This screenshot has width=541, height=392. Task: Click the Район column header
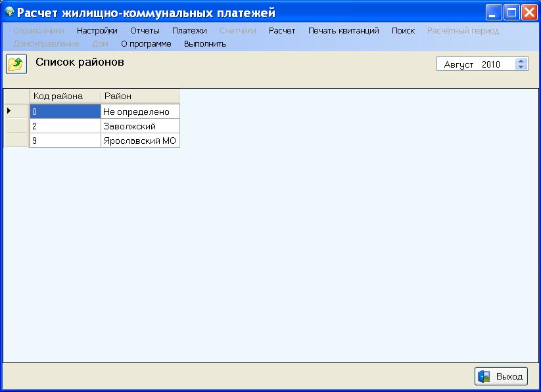[x=139, y=96]
